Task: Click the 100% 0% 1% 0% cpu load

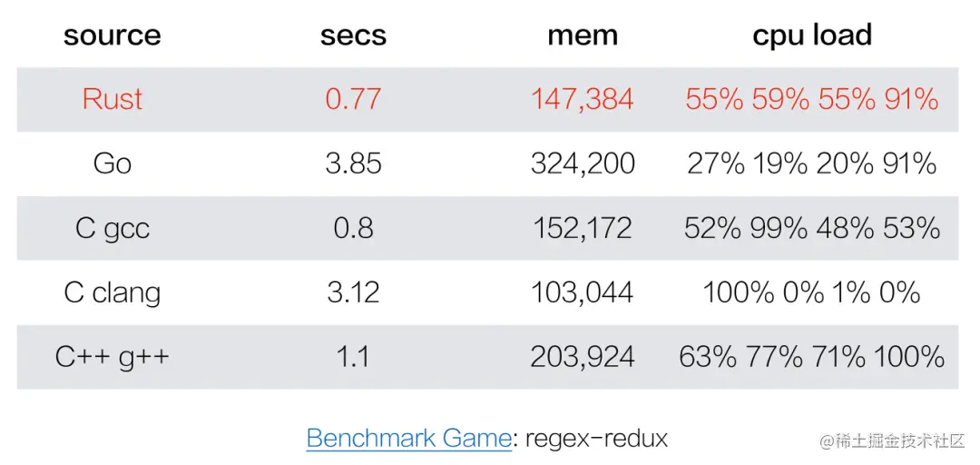Action: coord(812,292)
